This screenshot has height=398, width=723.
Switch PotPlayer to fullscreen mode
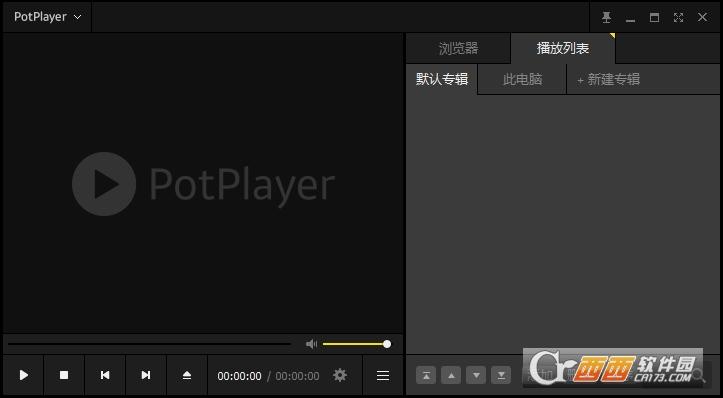678,18
